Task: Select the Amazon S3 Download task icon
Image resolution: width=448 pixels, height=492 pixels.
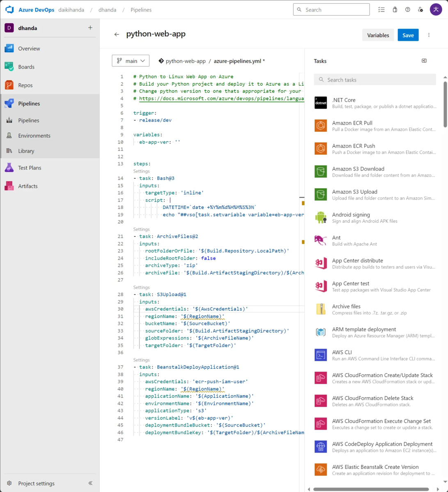Action: (x=320, y=172)
